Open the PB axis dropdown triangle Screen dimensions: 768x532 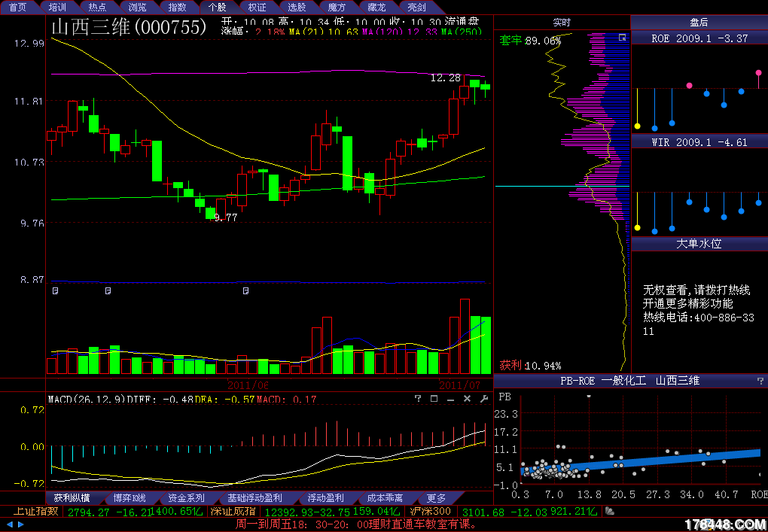(589, 396)
